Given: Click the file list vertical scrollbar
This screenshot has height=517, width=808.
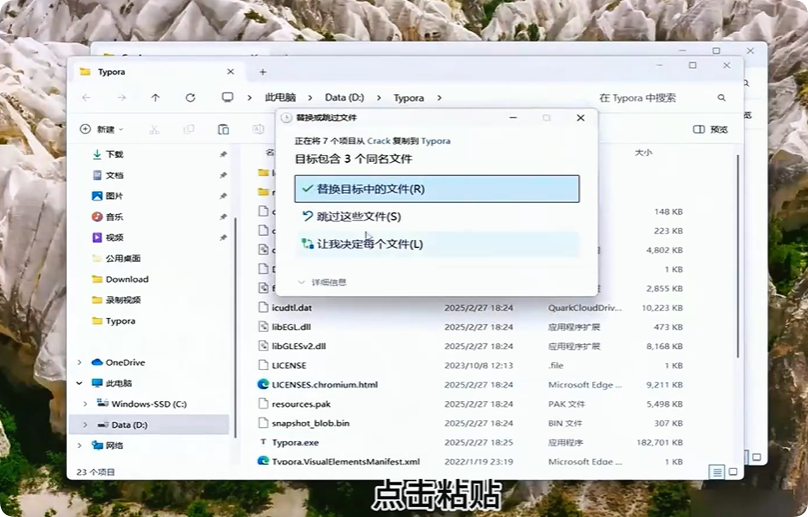Looking at the screenshot, I should (x=738, y=256).
